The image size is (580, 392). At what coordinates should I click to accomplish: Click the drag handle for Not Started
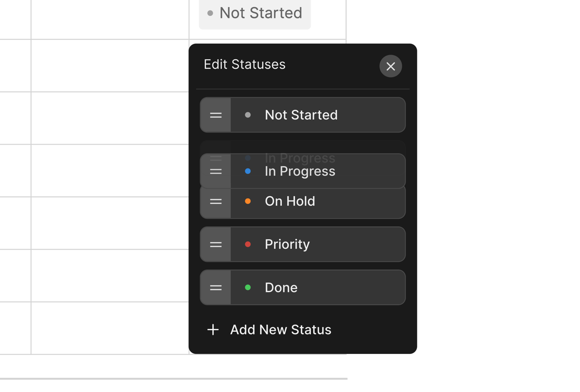point(216,115)
